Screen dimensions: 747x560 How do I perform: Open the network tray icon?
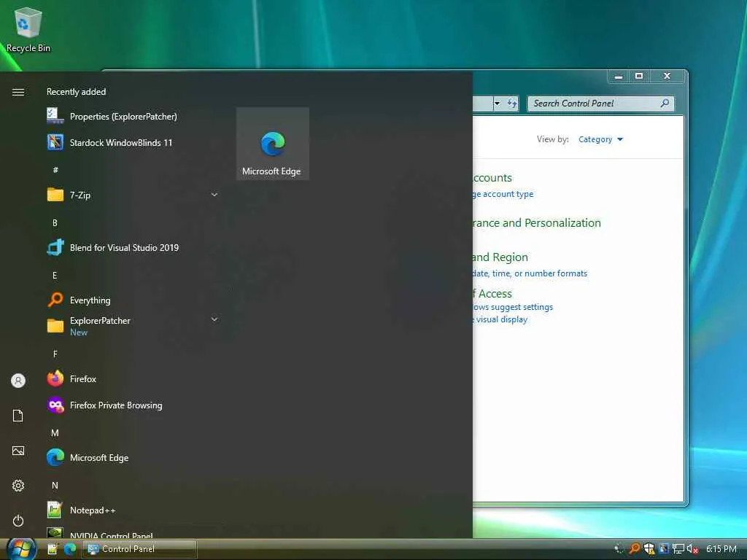point(678,548)
